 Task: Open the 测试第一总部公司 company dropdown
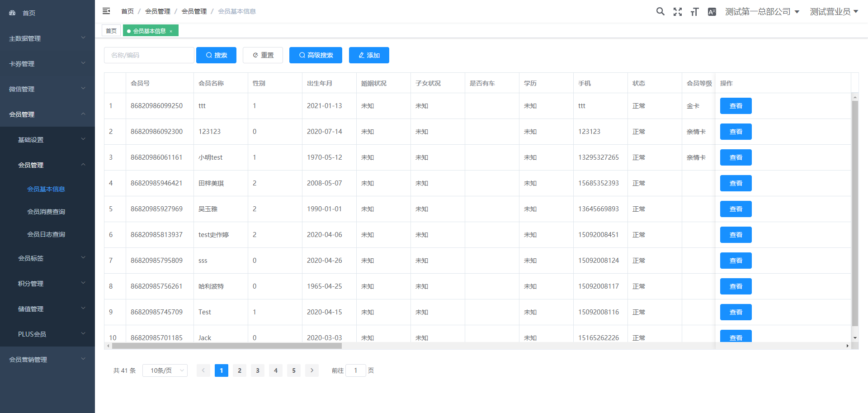tap(762, 12)
